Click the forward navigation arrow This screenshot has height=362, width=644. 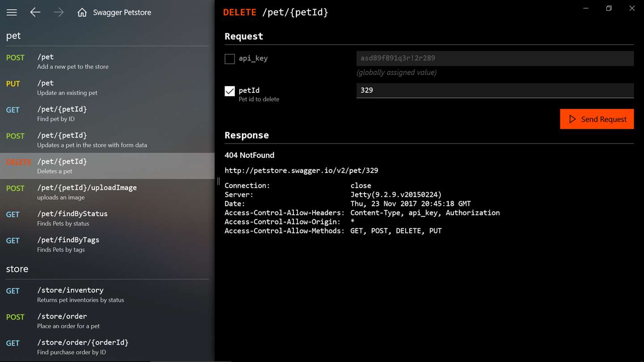[x=59, y=13]
